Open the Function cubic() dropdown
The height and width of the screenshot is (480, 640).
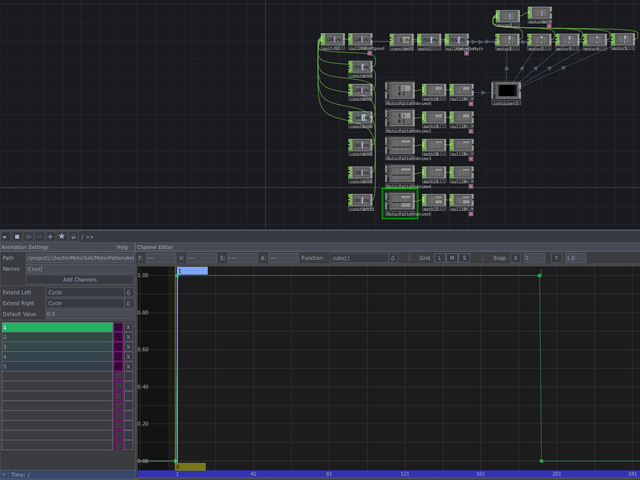tap(359, 258)
